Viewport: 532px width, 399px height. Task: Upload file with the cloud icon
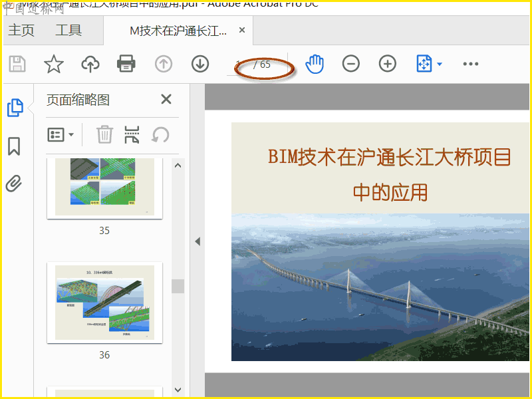tap(90, 64)
